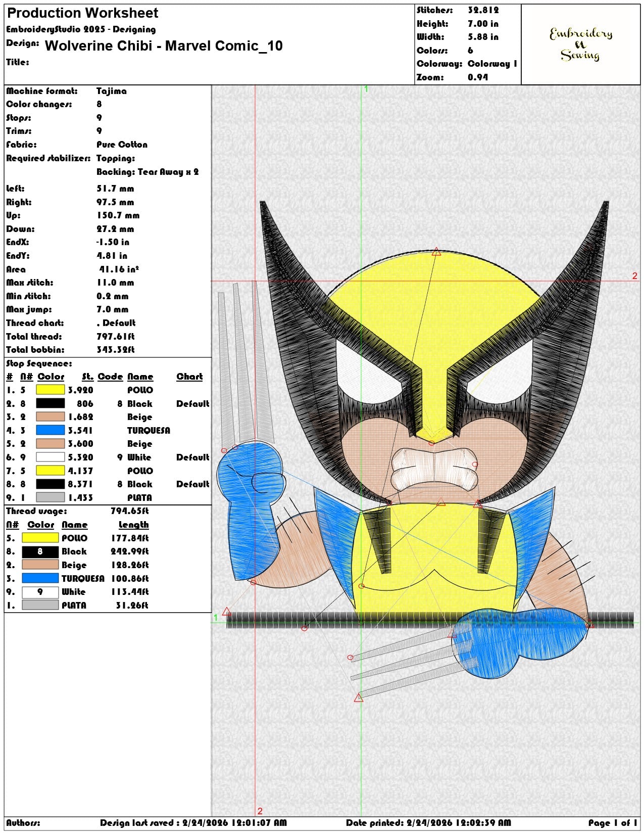Click the Code column header
644x834 pixels.
[110, 377]
